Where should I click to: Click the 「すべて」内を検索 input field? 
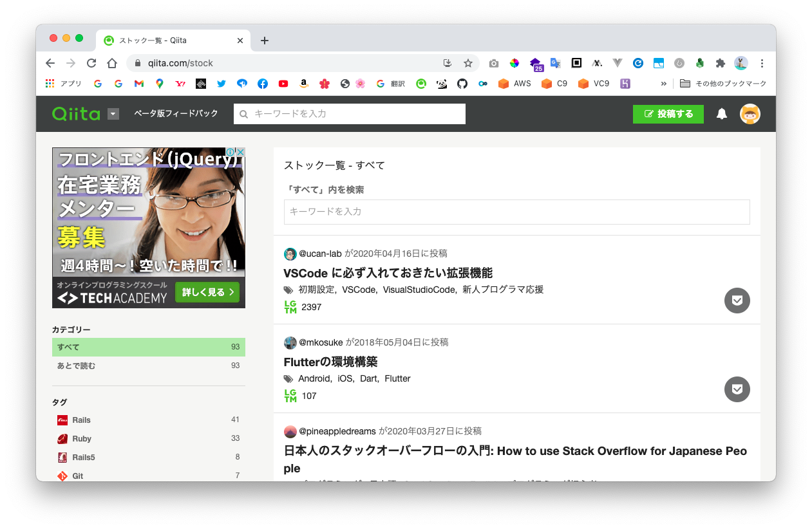point(516,212)
